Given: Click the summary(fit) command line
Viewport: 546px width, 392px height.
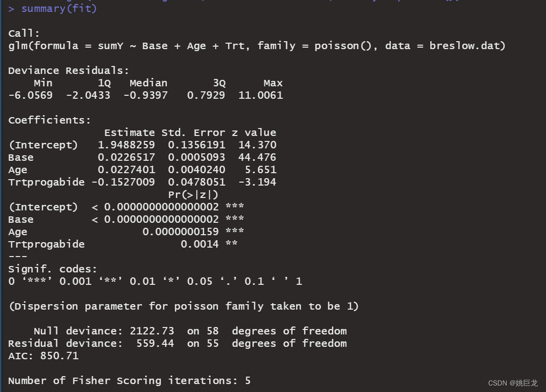Looking at the screenshot, I should [x=59, y=8].
